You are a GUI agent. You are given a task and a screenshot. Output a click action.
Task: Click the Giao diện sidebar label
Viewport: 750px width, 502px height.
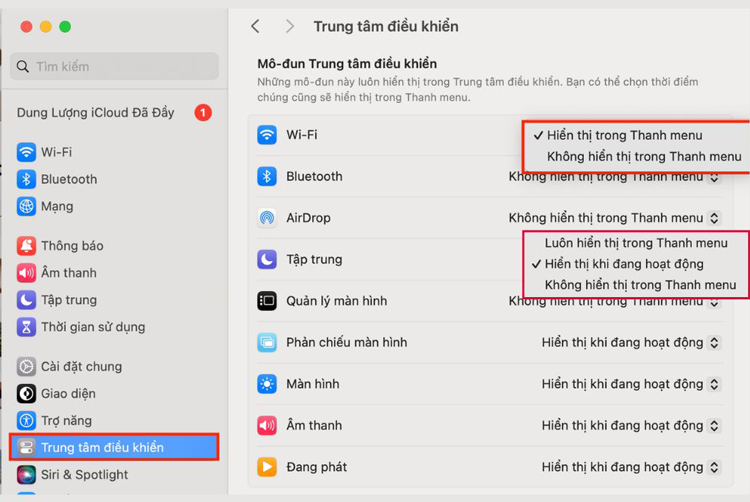point(68,393)
